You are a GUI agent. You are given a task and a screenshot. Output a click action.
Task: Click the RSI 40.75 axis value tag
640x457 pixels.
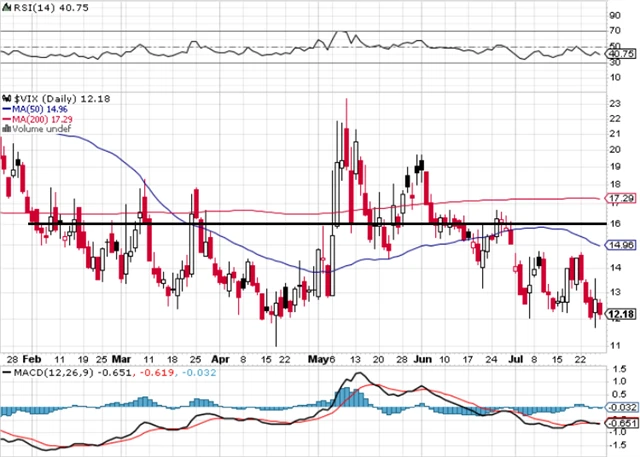pyautogui.click(x=621, y=53)
